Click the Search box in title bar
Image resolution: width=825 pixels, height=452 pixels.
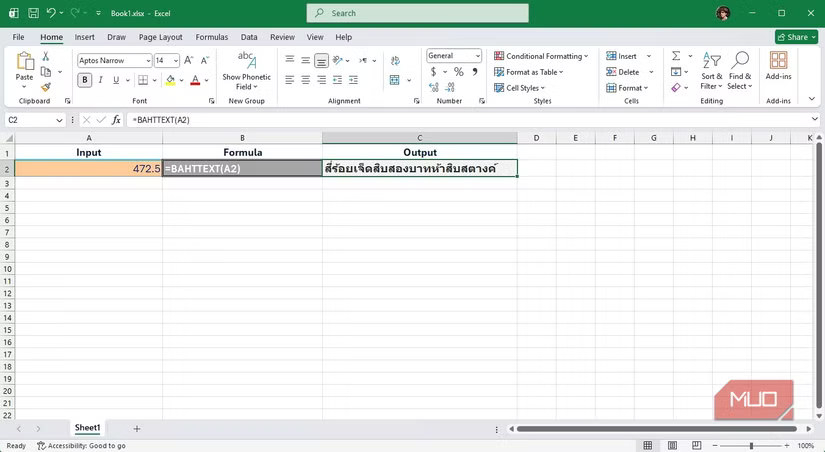[417, 13]
